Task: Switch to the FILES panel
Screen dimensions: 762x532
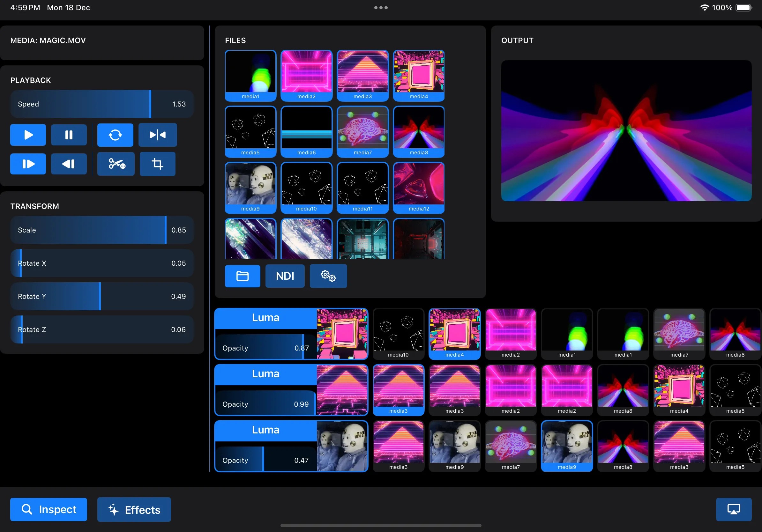Action: click(235, 40)
